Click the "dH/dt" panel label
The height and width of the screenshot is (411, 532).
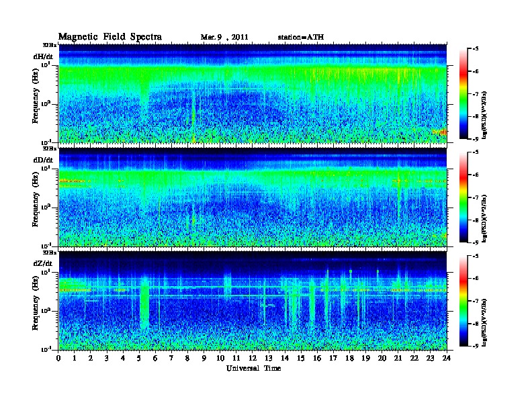pos(43,56)
